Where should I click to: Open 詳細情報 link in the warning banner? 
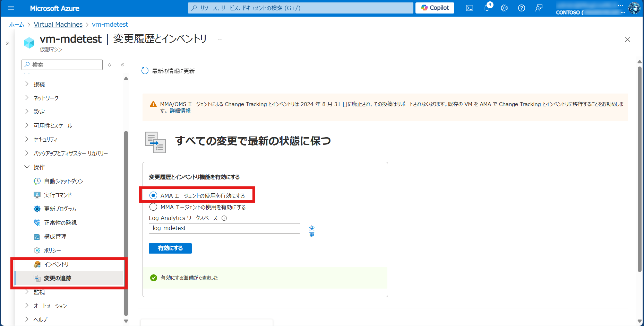coord(180,111)
